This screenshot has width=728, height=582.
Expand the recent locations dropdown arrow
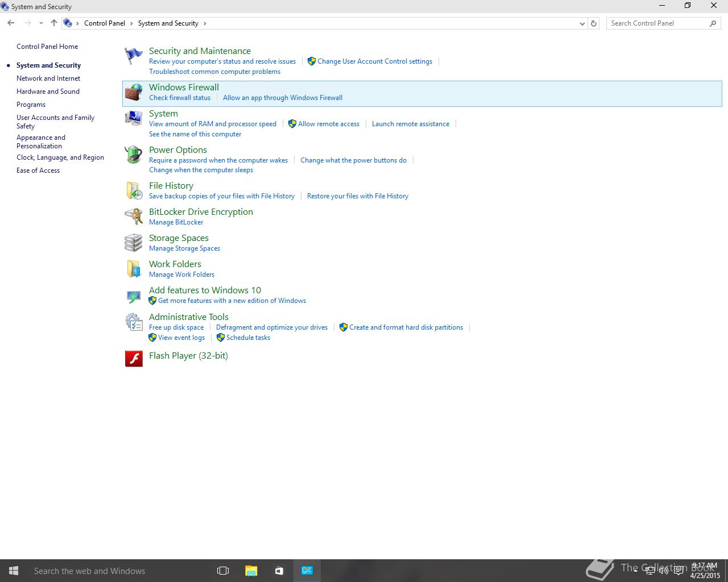tap(41, 23)
